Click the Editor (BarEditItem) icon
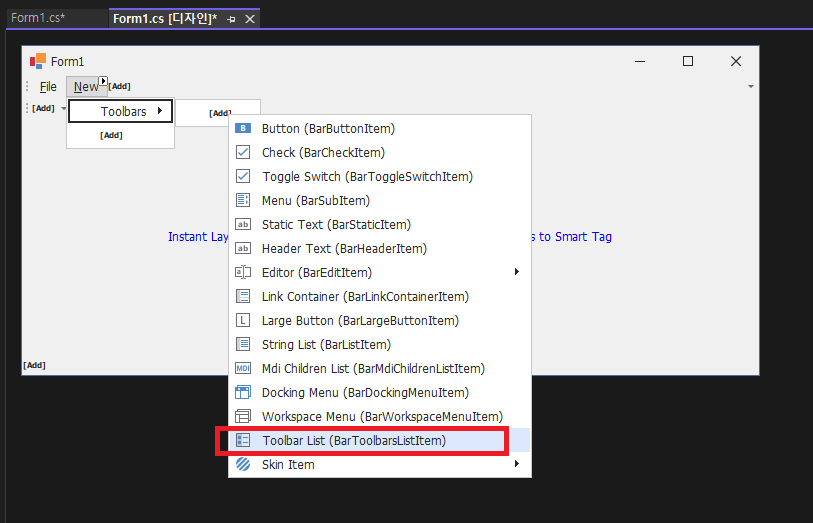Image resolution: width=813 pixels, height=523 pixels. pyautogui.click(x=243, y=272)
